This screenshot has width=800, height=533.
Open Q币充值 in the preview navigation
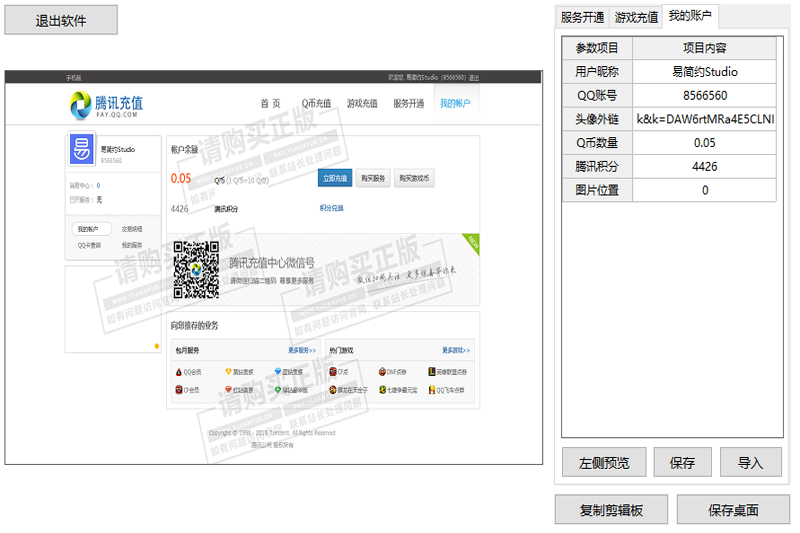click(x=316, y=104)
